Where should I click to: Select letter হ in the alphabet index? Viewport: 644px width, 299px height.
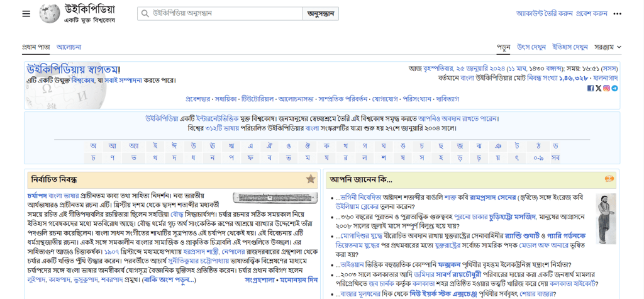[440, 157]
